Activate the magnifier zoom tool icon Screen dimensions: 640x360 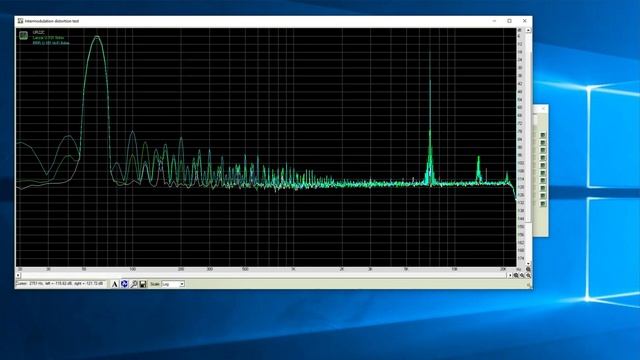pyautogui.click(x=134, y=284)
